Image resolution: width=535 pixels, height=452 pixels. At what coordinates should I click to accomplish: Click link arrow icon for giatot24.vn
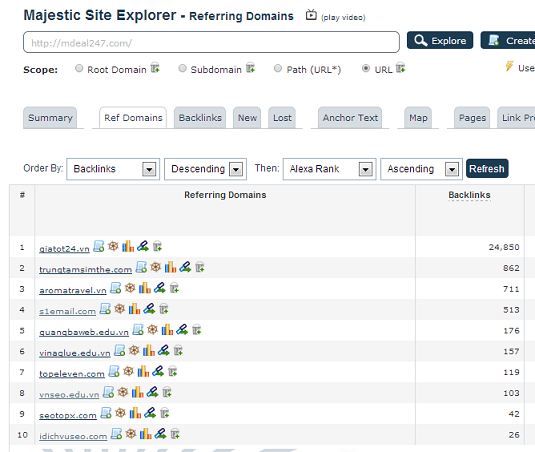tap(143, 246)
